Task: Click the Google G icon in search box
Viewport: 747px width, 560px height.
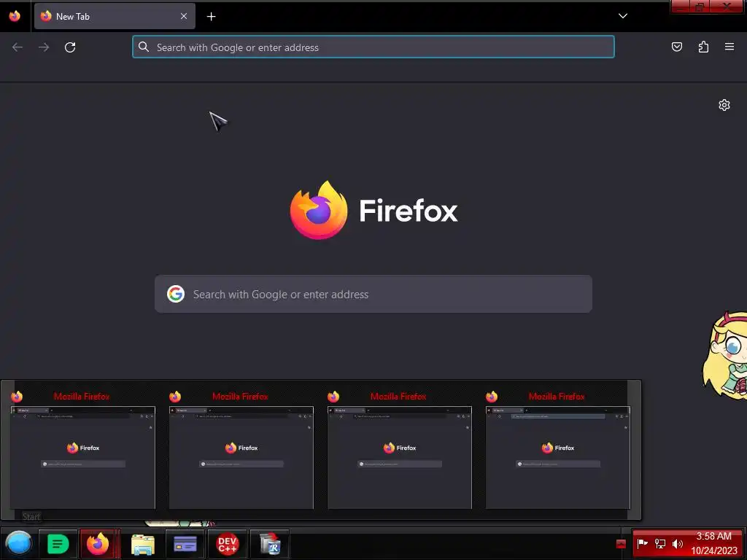Action: coord(176,294)
